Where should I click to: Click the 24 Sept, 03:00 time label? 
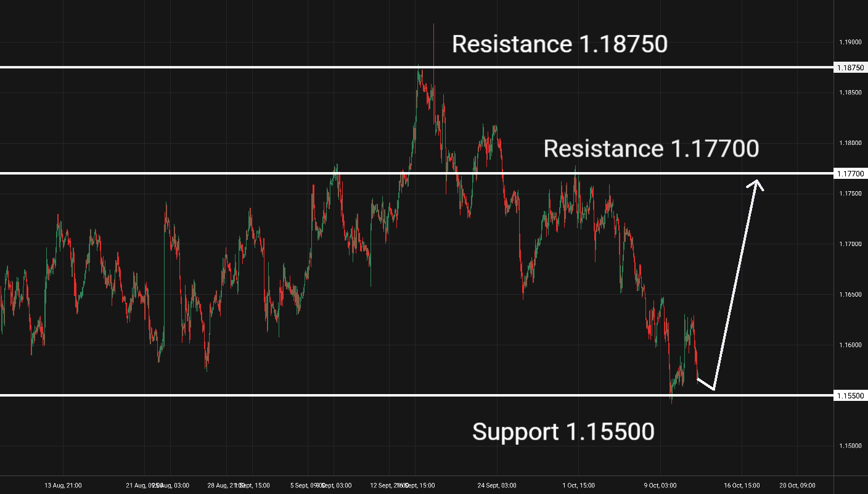tap(496, 485)
